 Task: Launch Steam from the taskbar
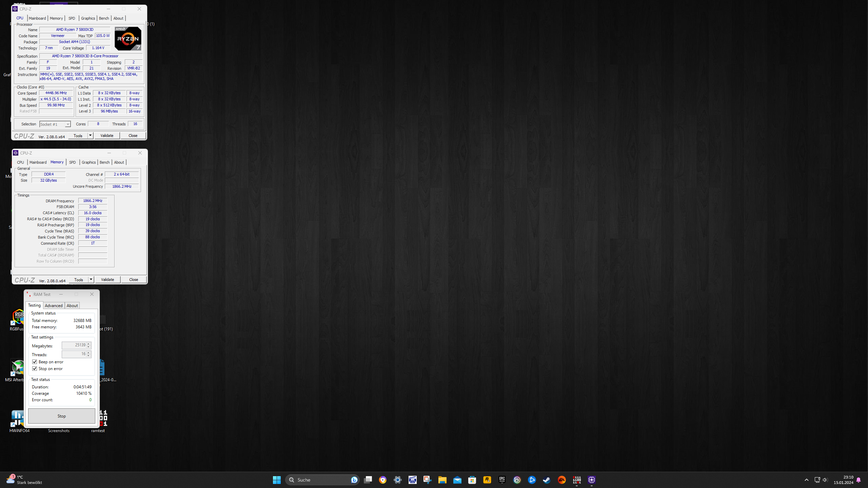(547, 480)
